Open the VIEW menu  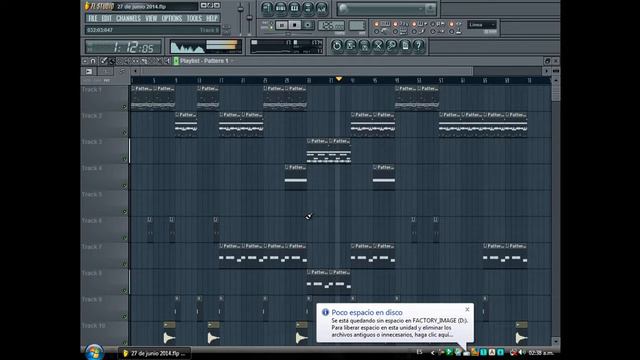click(x=151, y=18)
